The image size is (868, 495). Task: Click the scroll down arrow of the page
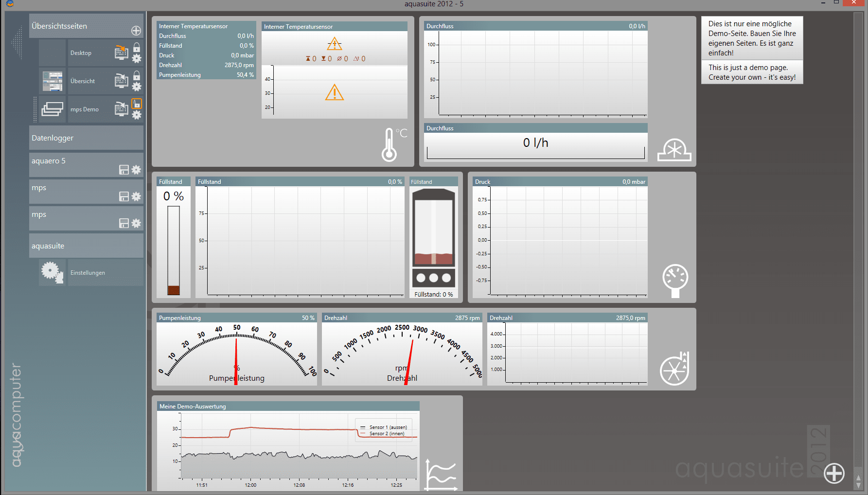858,485
